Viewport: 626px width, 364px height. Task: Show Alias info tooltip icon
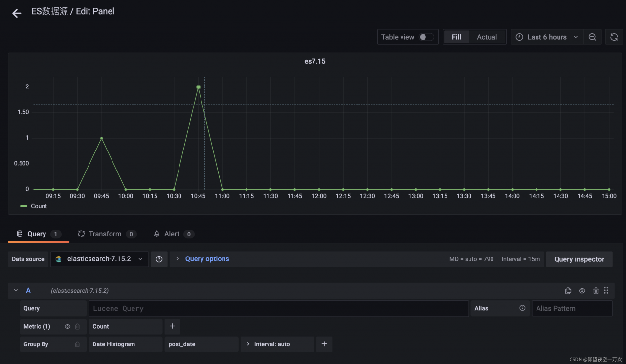tap(522, 308)
